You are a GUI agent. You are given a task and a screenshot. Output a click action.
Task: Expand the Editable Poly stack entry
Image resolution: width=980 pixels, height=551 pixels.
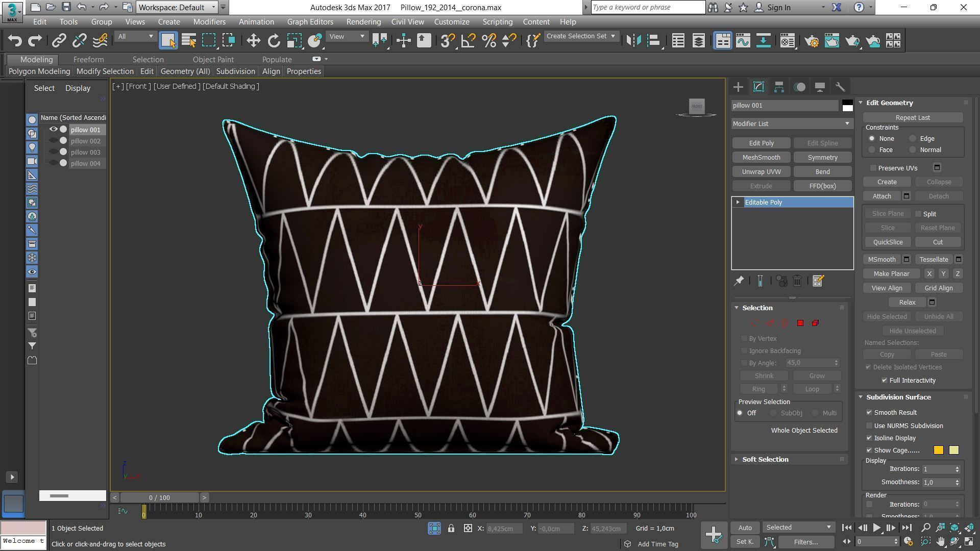[x=738, y=203]
